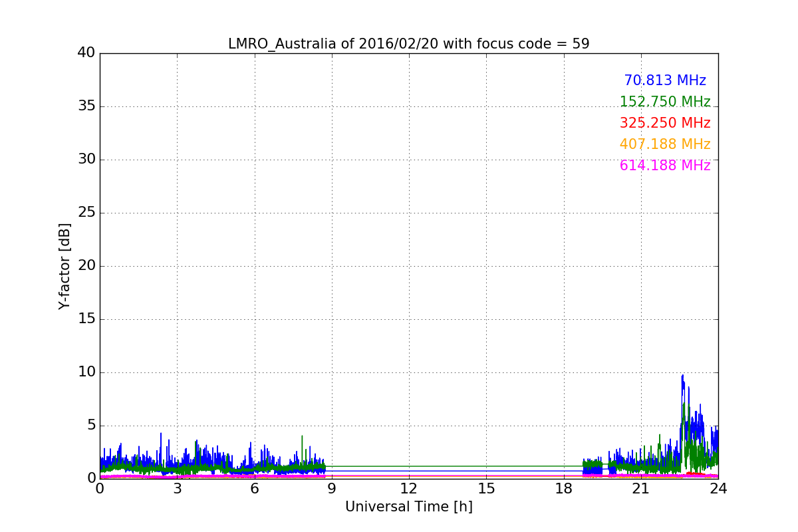The width and height of the screenshot is (798, 532).
Task: Click the y-axis tick label 30
Action: 86,160
